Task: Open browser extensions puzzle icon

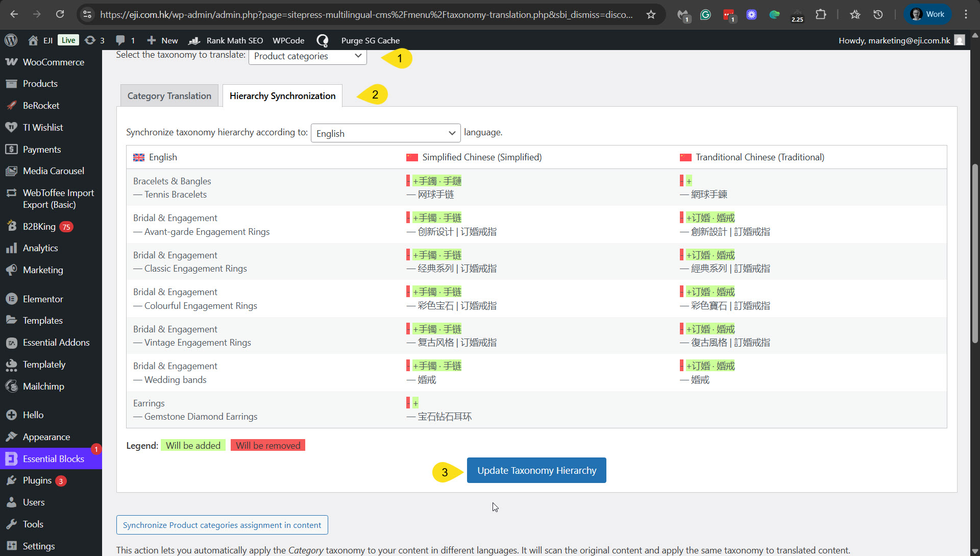Action: 821,14
